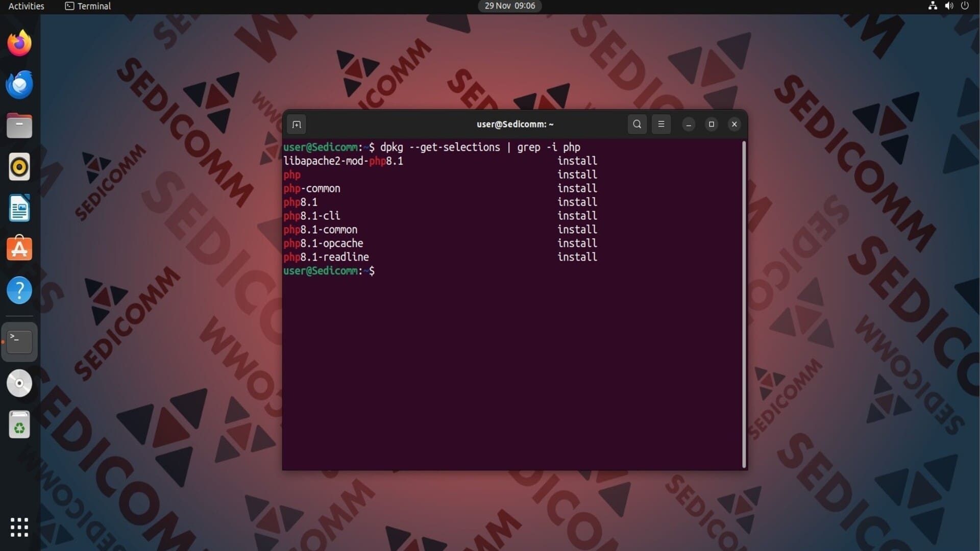Add a new terminal tab
980x551 pixels.
click(297, 124)
